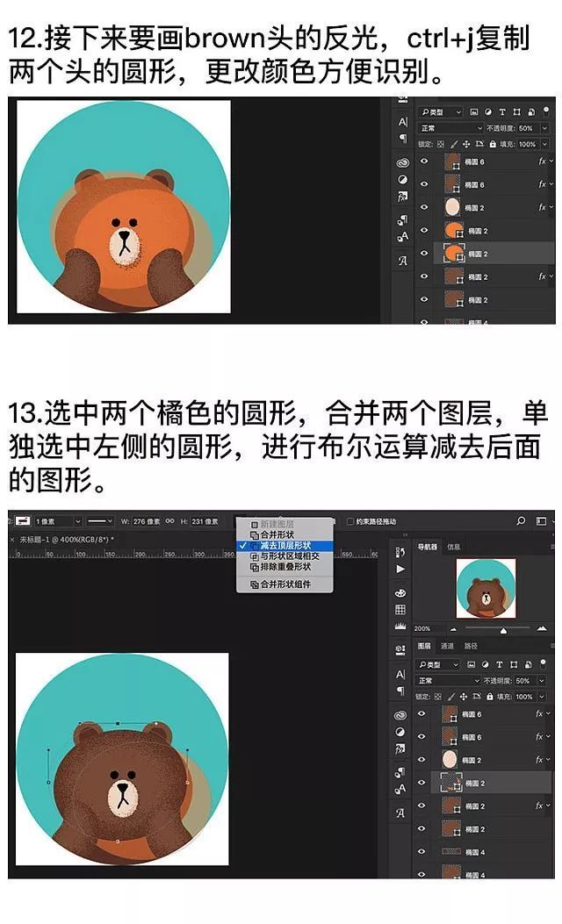Hide strip-thumbnail 椭圆 4 layer in step 13 screenshot
Image resolution: width=562 pixels, height=924 pixels.
(x=421, y=851)
